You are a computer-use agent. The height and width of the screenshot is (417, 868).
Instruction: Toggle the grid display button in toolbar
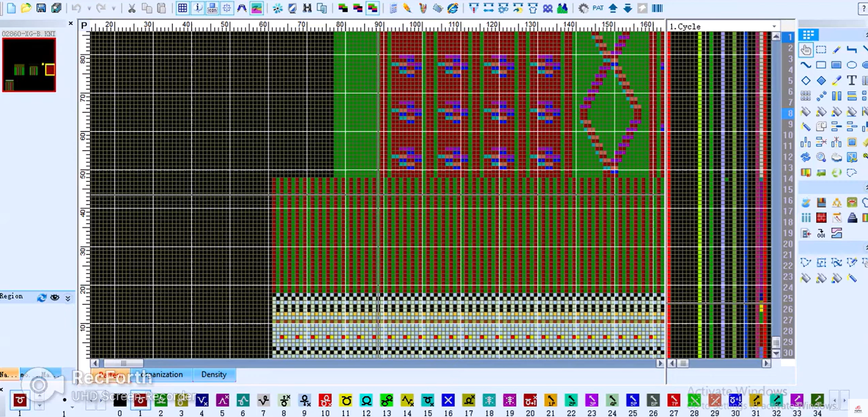click(183, 8)
